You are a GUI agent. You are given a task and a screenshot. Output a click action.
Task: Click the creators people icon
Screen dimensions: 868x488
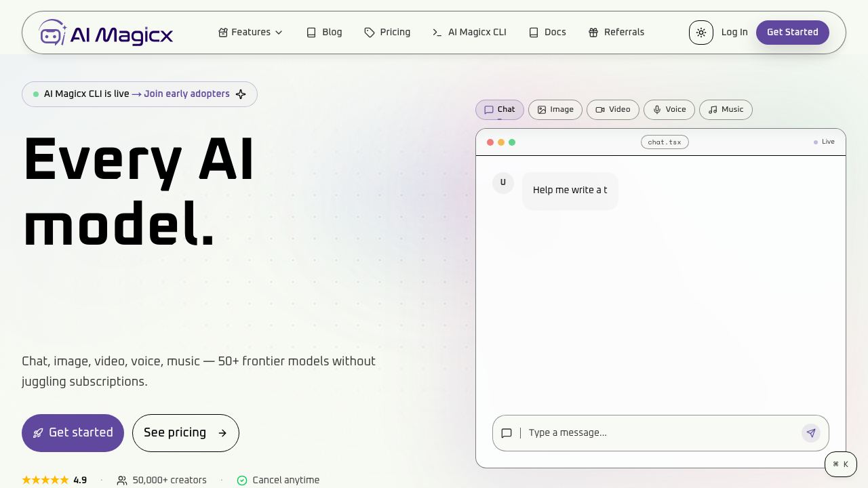coord(122,481)
